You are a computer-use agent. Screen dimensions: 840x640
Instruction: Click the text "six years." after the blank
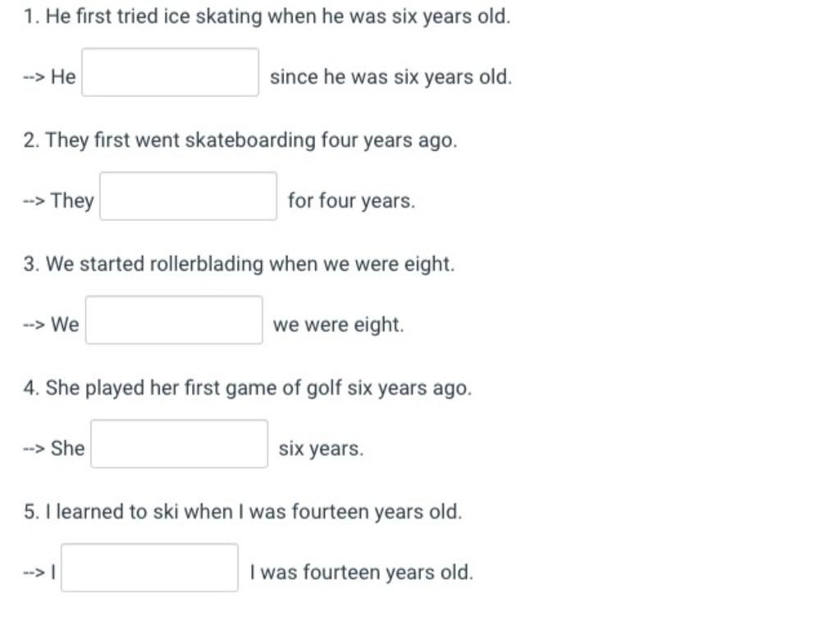(321, 449)
